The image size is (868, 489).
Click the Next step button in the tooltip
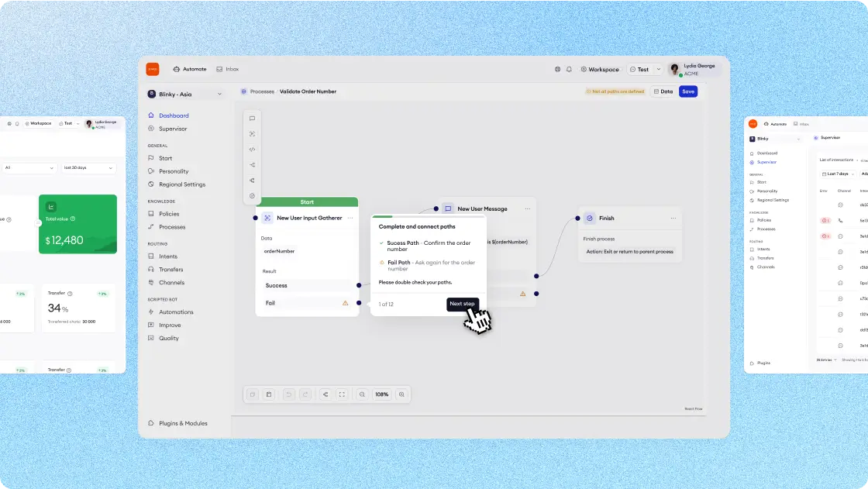pyautogui.click(x=463, y=304)
